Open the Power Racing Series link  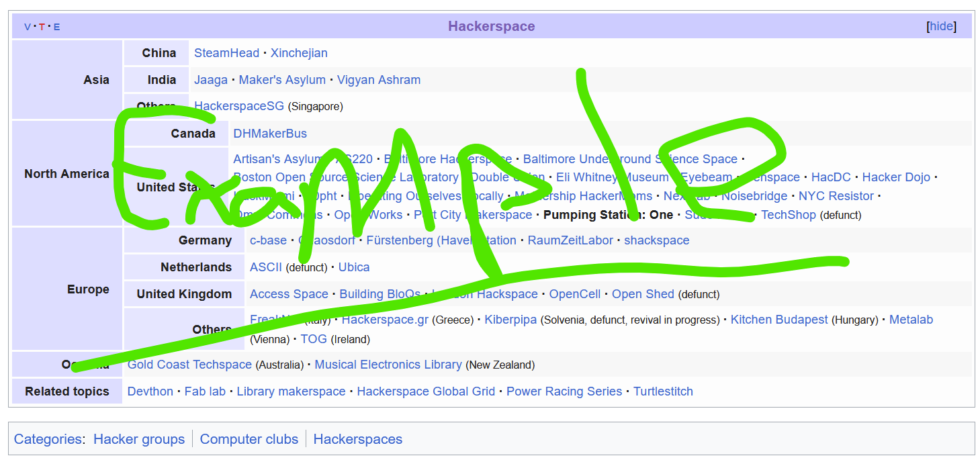(x=564, y=391)
